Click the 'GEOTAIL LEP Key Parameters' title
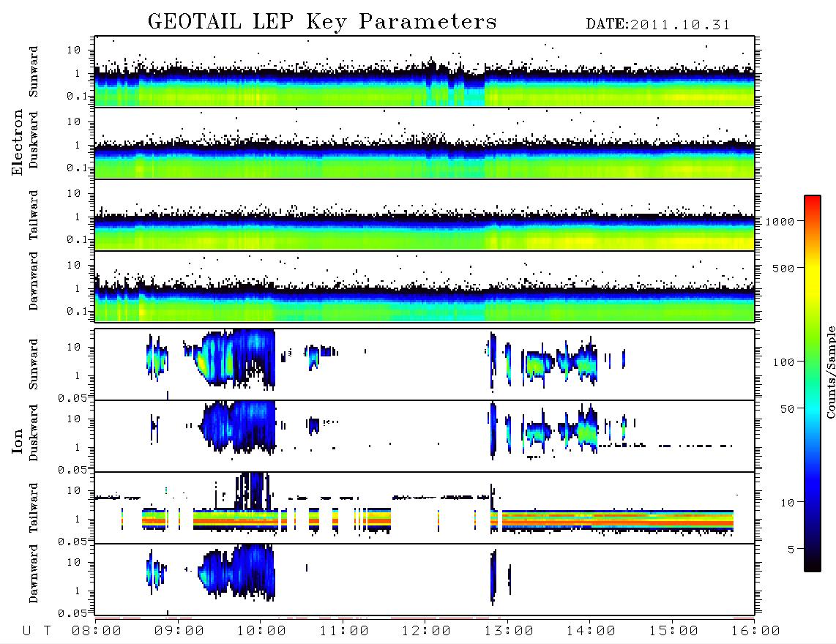 pyautogui.click(x=322, y=22)
